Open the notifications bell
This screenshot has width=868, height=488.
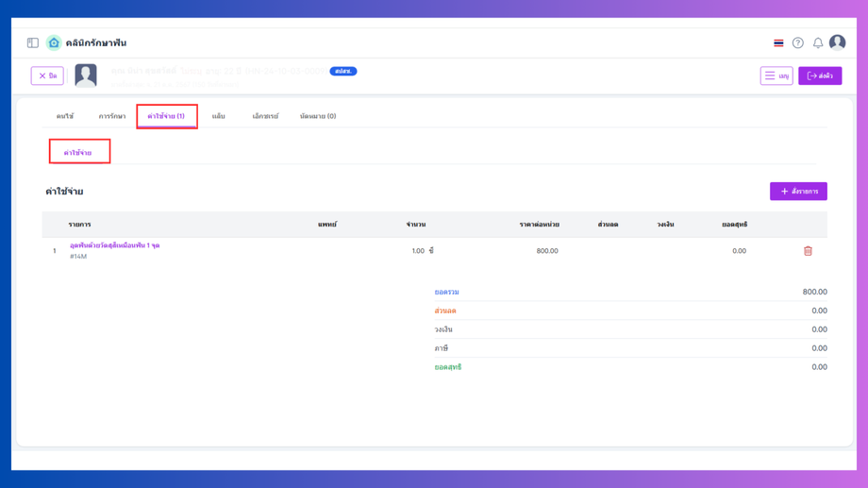(818, 42)
